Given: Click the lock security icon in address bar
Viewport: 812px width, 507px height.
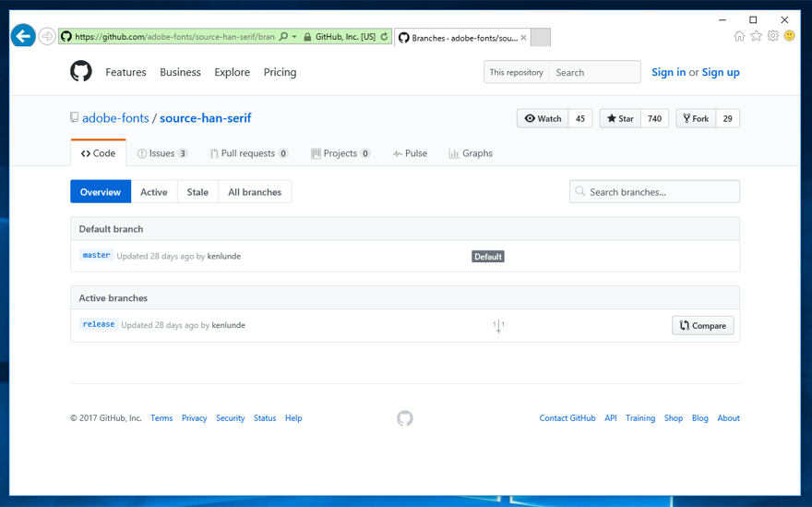Looking at the screenshot, I should [x=307, y=36].
